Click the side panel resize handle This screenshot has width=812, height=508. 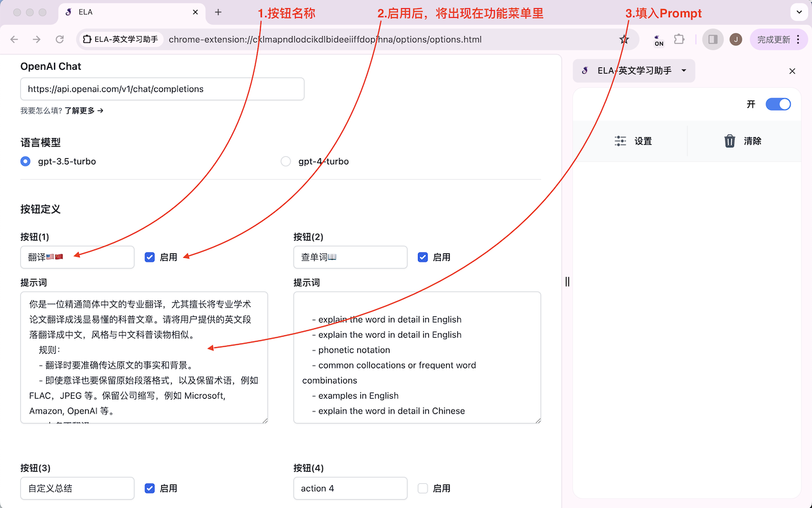click(x=567, y=281)
